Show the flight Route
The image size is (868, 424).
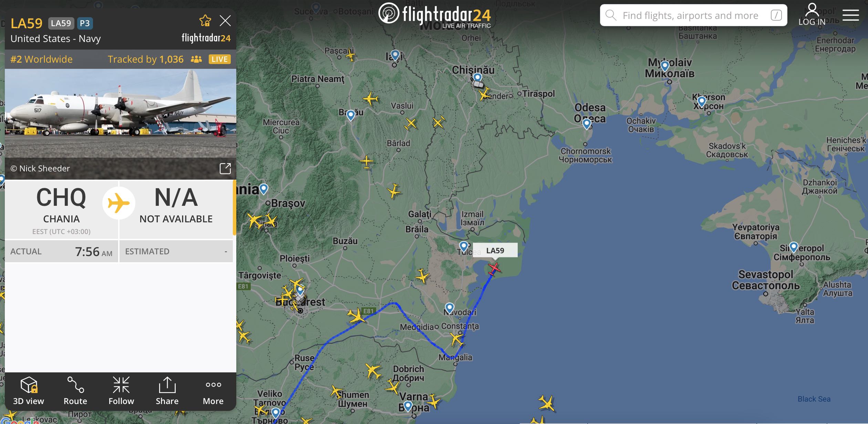[75, 391]
